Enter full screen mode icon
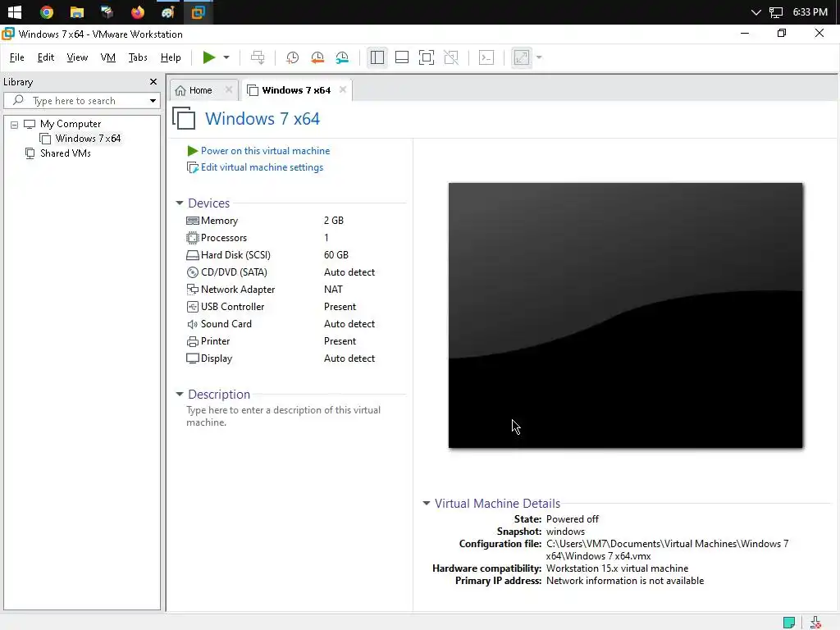Viewport: 840px width, 630px height. click(x=427, y=57)
